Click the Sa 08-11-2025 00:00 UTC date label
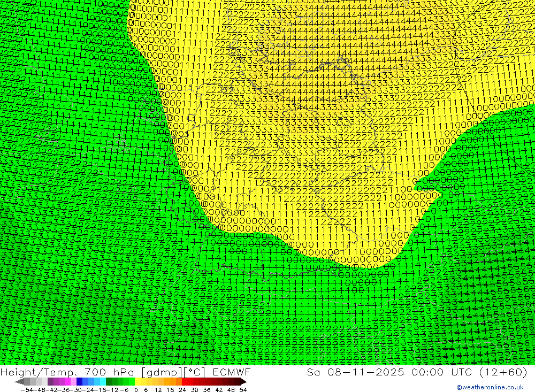This screenshot has width=535, height=392. pyautogui.click(x=417, y=372)
